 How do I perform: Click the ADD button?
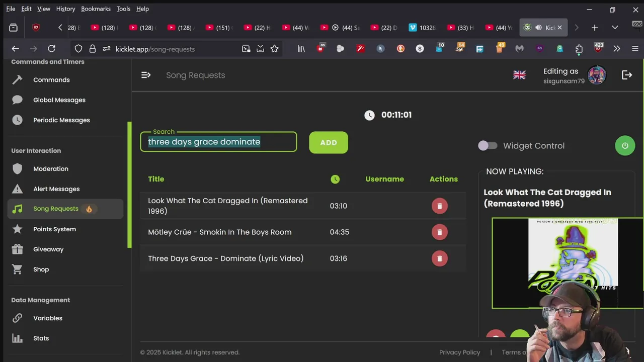pos(329,143)
